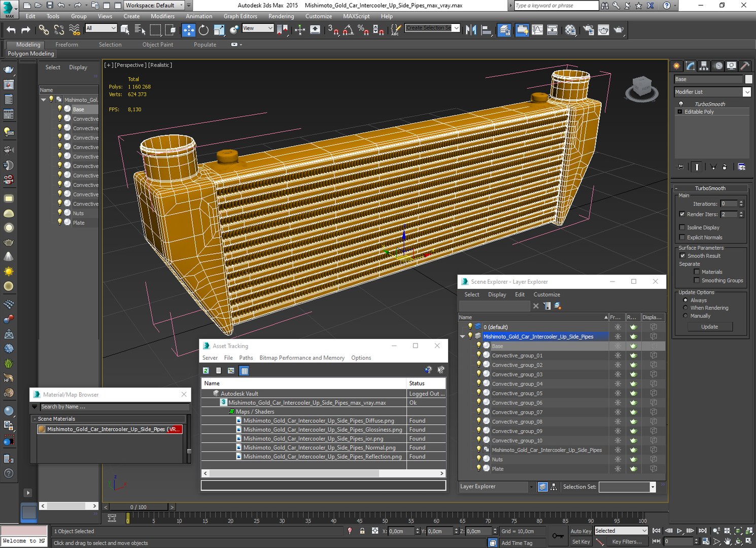Click the time slider showing 0 / 100
Image resolution: width=756 pixels, height=548 pixels.
click(139, 507)
